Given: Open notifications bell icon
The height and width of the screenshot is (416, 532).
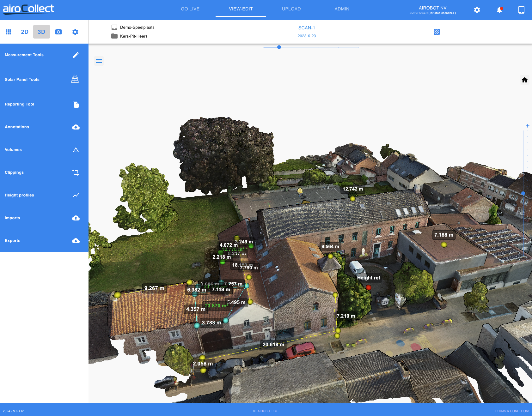Looking at the screenshot, I should [x=499, y=10].
